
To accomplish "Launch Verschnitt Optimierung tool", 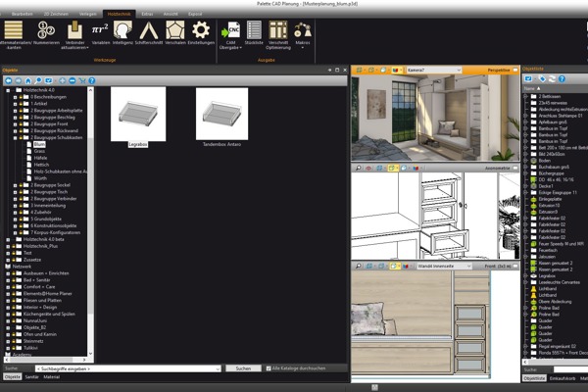I will click(x=278, y=30).
